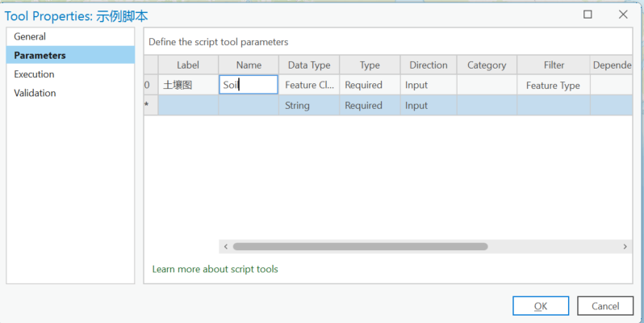Open the Validation page
Viewport: 644px width, 323px height.
70,93
